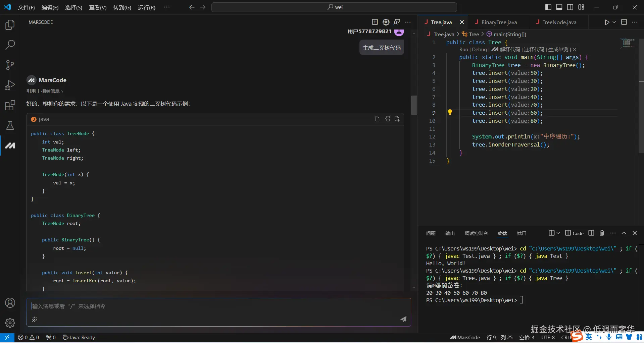Open MarsCode chat settings gear
Image resolution: width=644 pixels, height=343 pixels.
(386, 22)
